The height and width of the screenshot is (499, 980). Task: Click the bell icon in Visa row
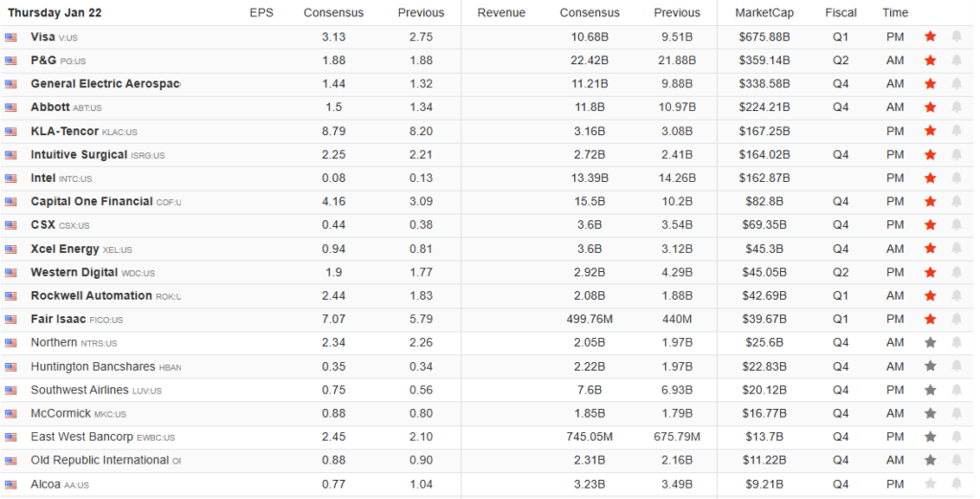[956, 36]
